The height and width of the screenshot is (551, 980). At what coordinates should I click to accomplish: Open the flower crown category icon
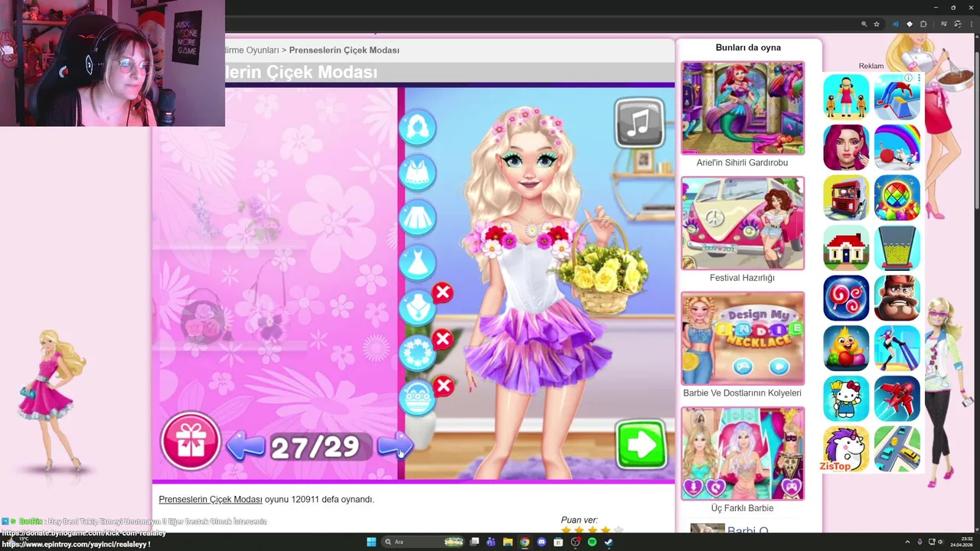click(417, 353)
